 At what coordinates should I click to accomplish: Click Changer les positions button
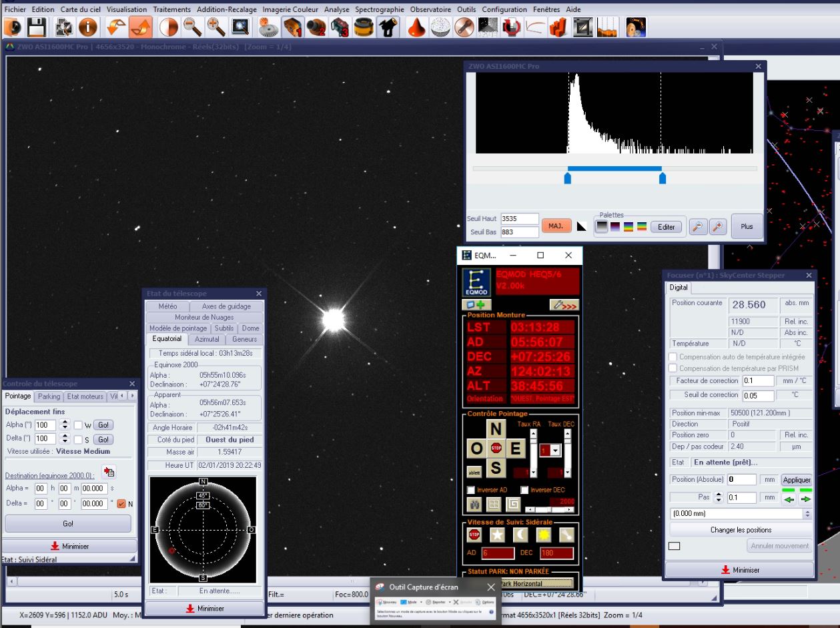[x=740, y=530]
